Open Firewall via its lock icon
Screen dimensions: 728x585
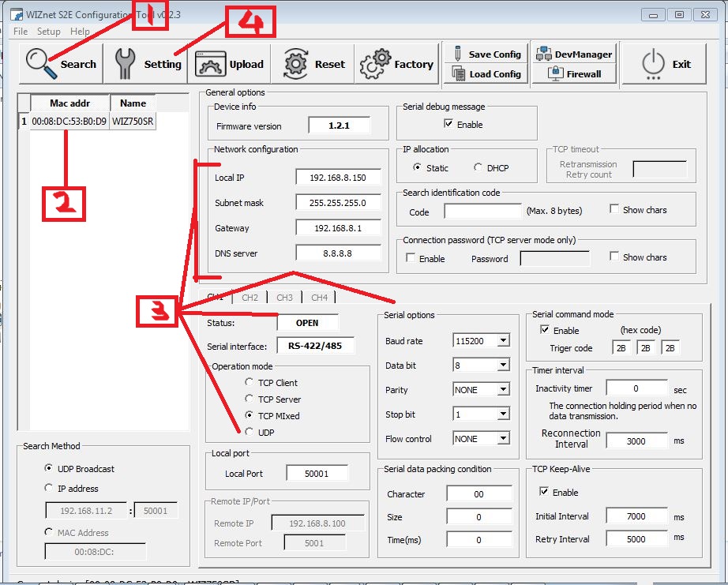(x=556, y=73)
